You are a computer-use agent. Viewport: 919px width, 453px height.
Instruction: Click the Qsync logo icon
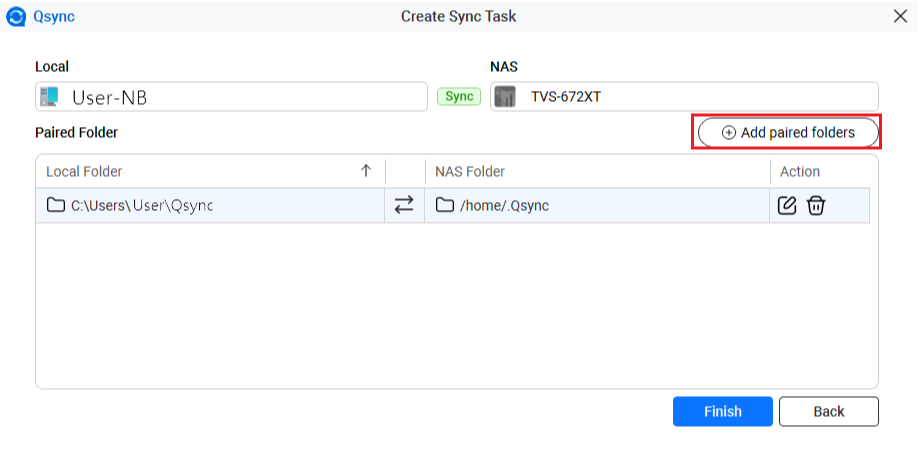[x=15, y=16]
